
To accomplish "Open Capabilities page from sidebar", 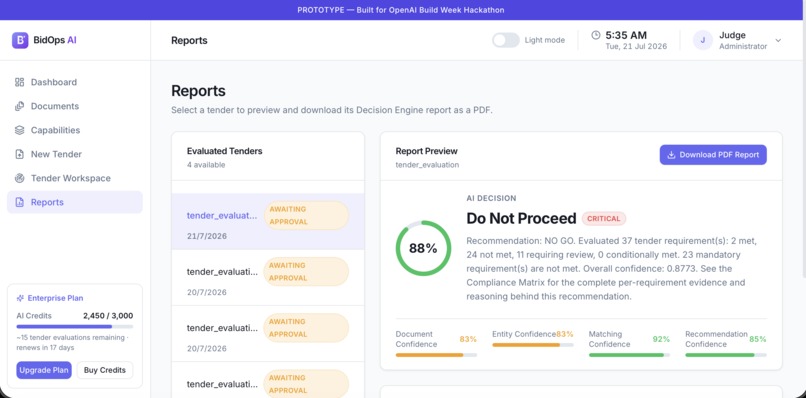I will tap(75, 130).
